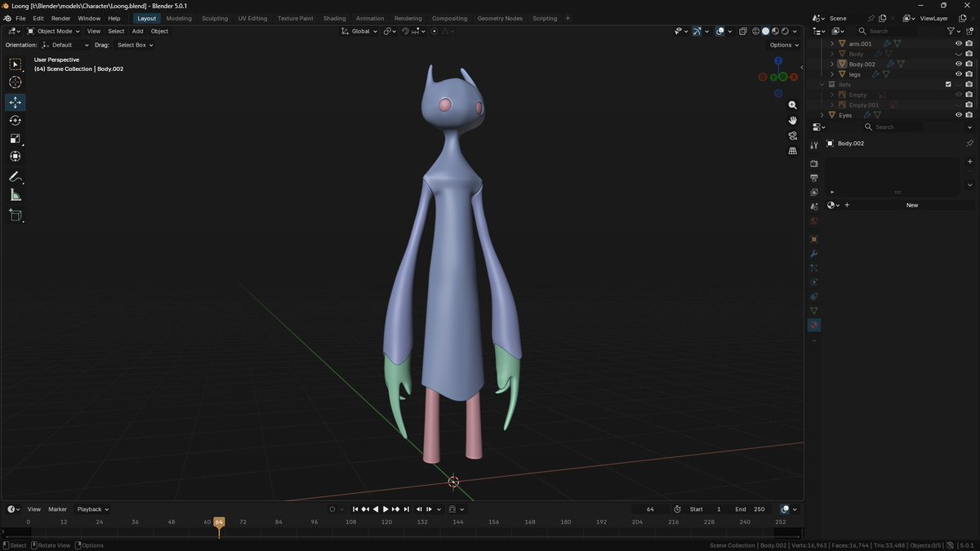
Task: Disable legs in renders via camera icon
Action: (x=969, y=74)
